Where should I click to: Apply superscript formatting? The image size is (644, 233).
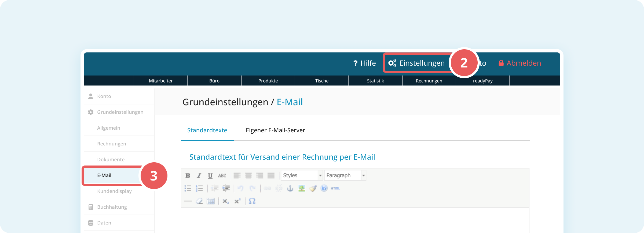(x=237, y=201)
